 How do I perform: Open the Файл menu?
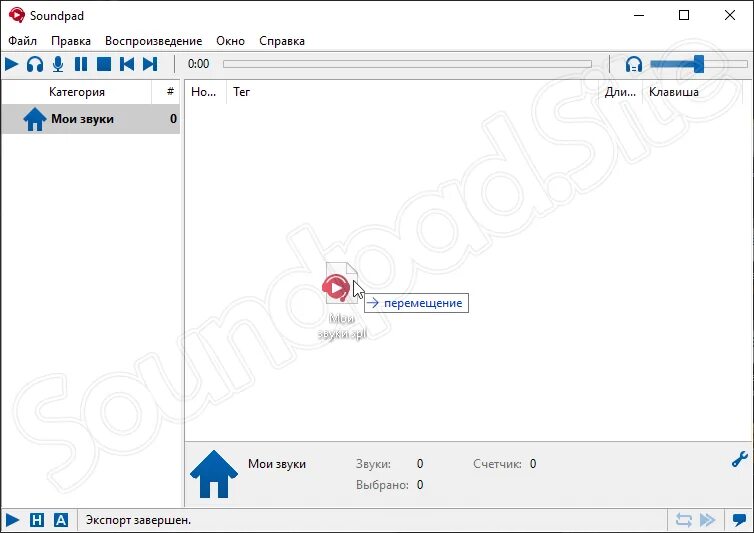point(23,41)
